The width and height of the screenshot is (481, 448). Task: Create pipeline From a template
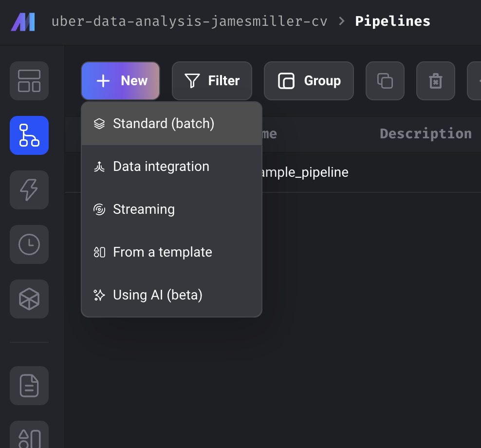[162, 252]
